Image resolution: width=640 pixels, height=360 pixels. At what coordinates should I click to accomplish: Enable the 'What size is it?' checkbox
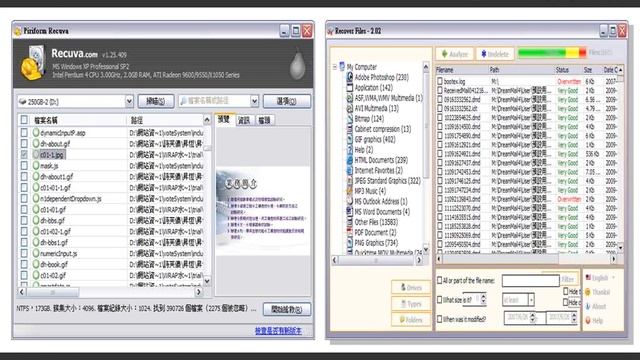tap(440, 300)
